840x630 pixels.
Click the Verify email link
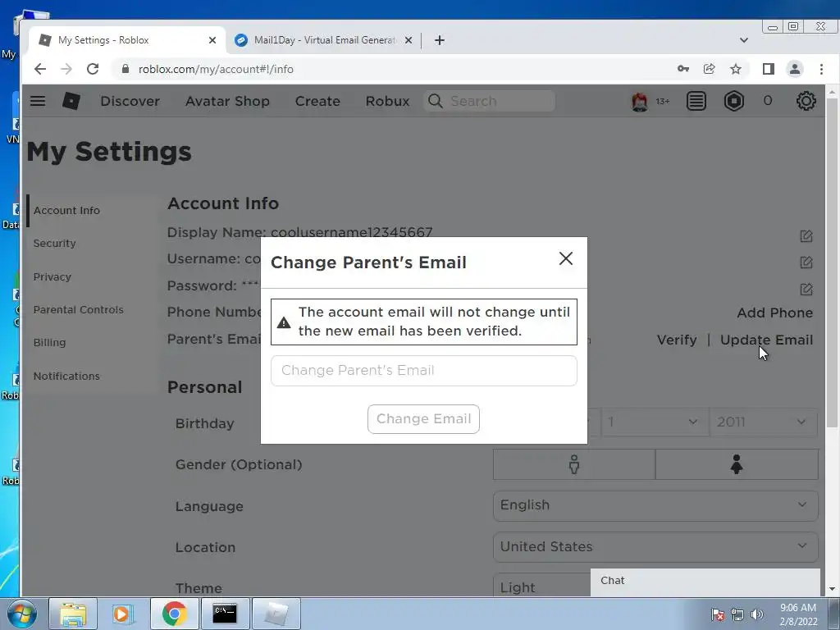(x=677, y=340)
